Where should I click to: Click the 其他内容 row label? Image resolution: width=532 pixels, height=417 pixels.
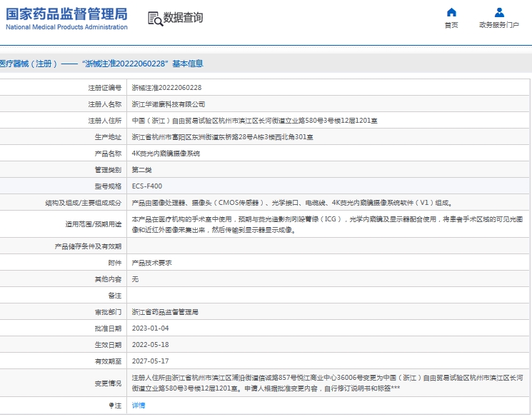click(x=108, y=279)
